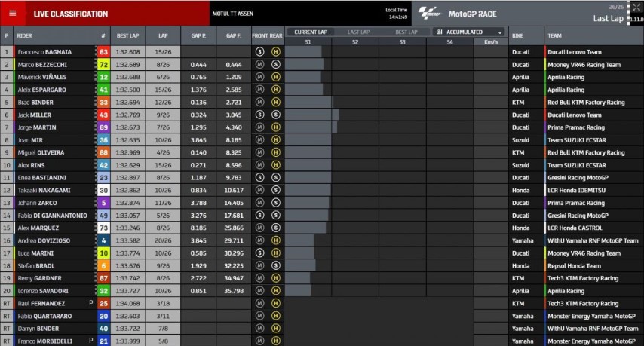
Task: Sort by BEST LAP column header
Action: coord(127,35)
